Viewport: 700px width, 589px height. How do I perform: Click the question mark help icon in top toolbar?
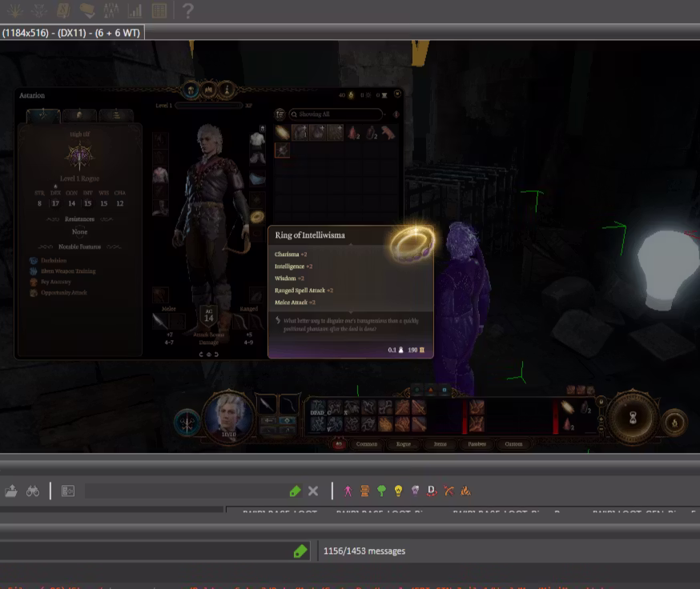187,10
